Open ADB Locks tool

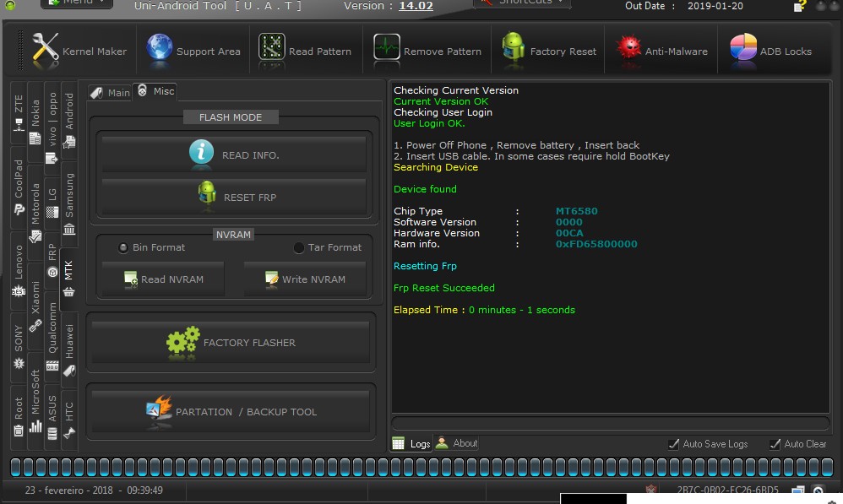pyautogui.click(x=771, y=51)
